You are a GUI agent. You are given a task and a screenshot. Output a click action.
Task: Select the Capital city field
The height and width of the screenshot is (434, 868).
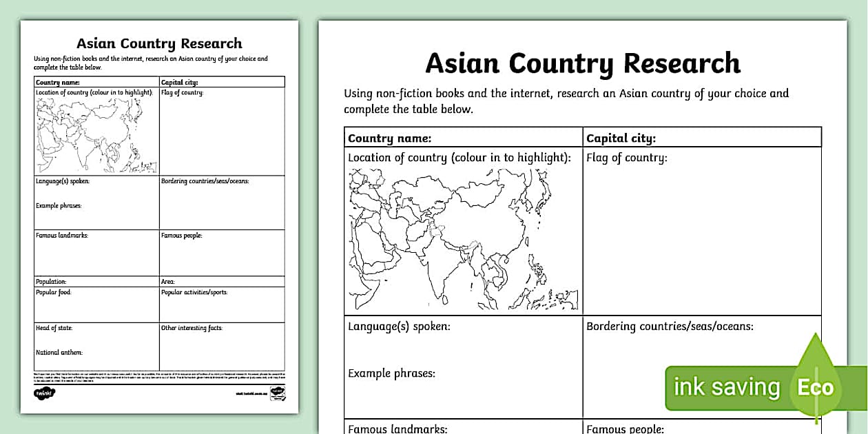[x=619, y=136]
